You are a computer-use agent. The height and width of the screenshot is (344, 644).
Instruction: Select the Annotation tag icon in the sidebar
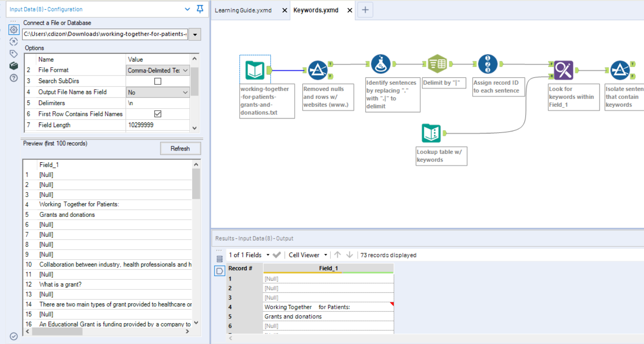coord(13,54)
